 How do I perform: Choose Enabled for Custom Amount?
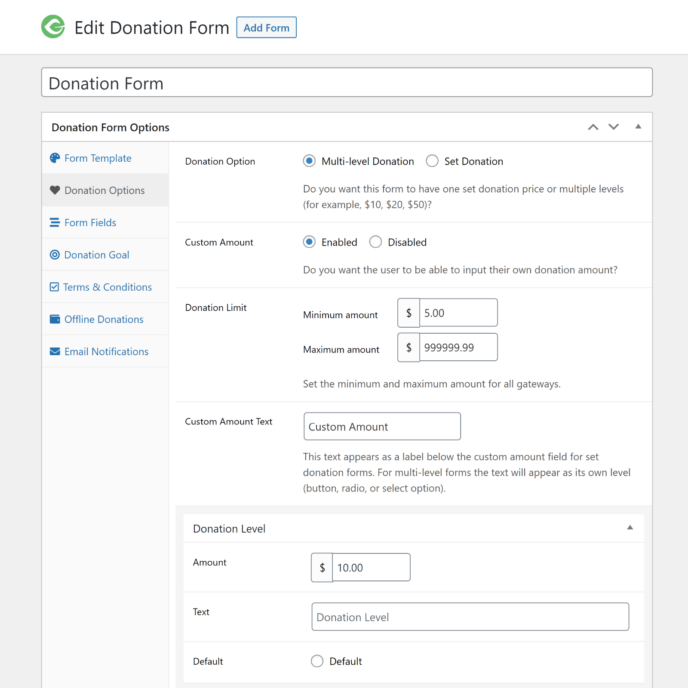[309, 242]
